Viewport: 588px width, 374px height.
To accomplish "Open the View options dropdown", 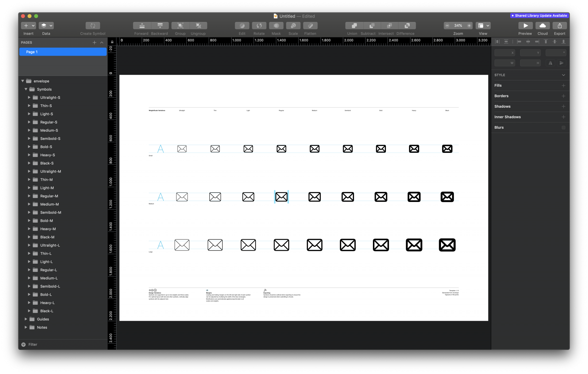I will (x=483, y=26).
